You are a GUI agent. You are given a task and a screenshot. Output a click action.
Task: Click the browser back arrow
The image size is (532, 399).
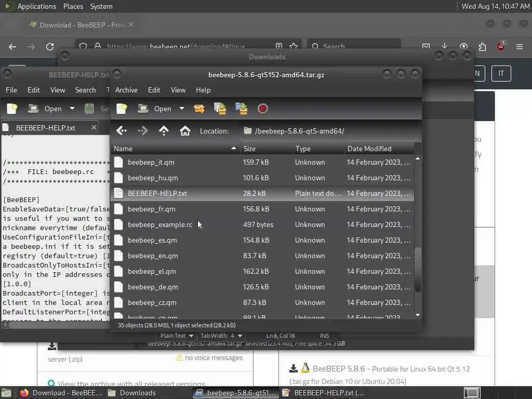point(12,47)
